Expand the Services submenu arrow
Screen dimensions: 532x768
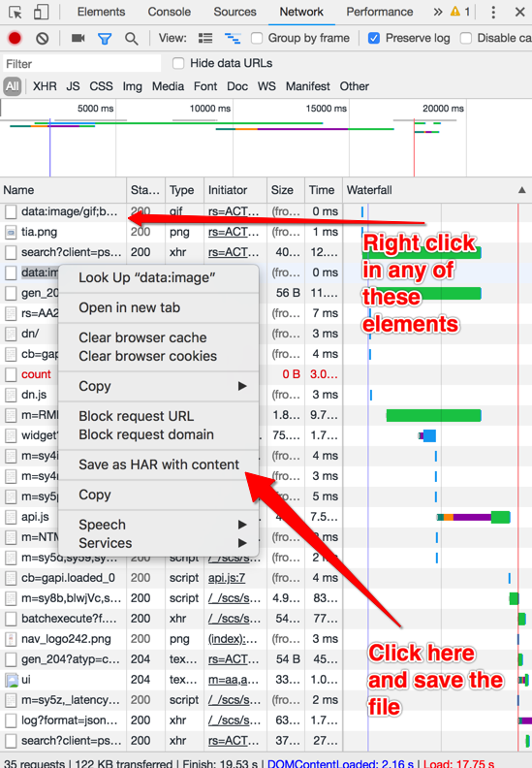coord(242,543)
